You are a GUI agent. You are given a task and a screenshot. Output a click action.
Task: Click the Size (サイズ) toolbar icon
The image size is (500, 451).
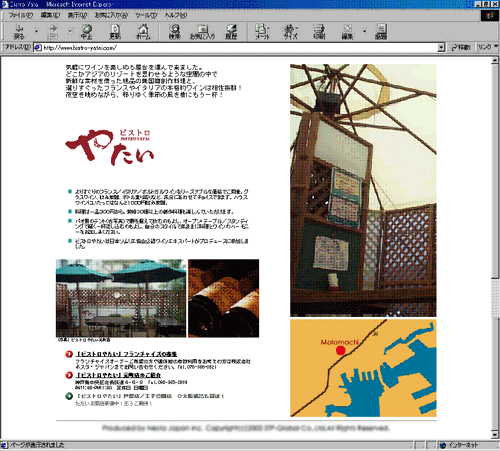click(290, 32)
